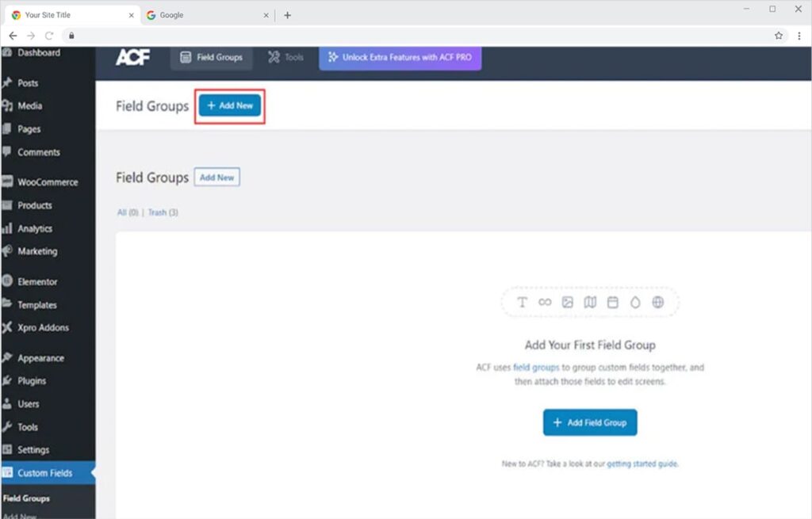The image size is (812, 519).
Task: Click the WooCommerce icon
Action: click(6, 181)
